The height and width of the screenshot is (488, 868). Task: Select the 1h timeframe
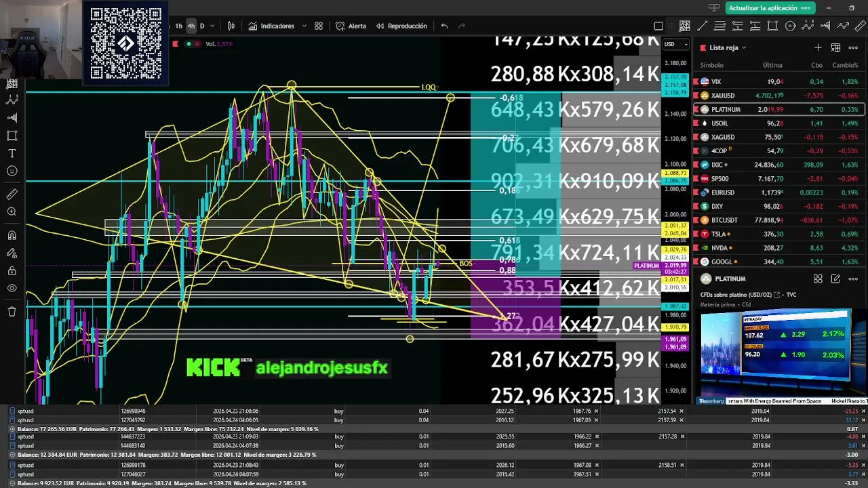coord(178,26)
